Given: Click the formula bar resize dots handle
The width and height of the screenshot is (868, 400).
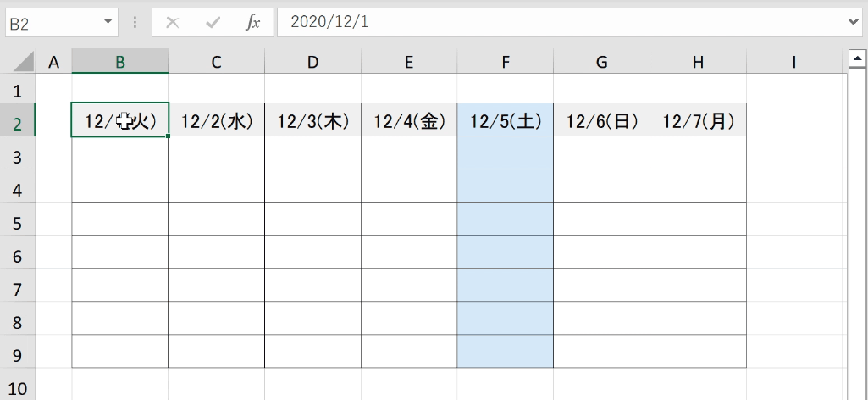Looking at the screenshot, I should click(135, 22).
